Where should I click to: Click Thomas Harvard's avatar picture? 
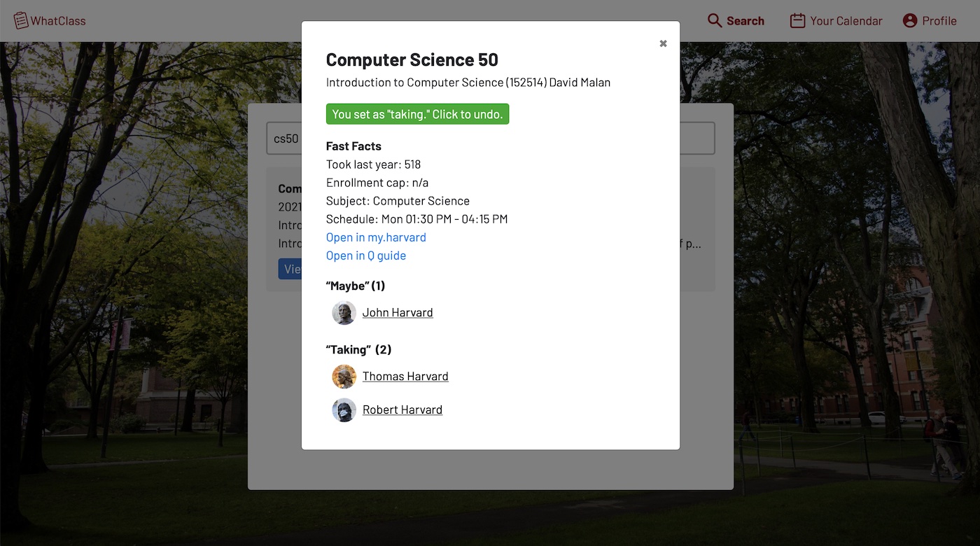pyautogui.click(x=344, y=377)
